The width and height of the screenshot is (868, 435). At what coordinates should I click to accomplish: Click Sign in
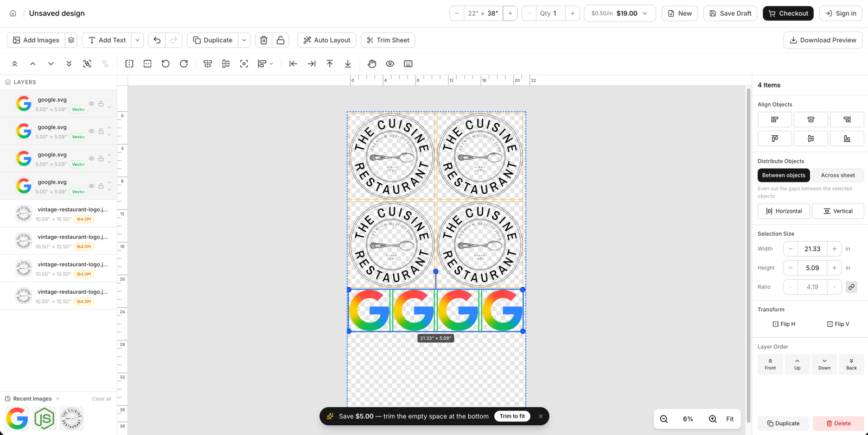coord(840,14)
